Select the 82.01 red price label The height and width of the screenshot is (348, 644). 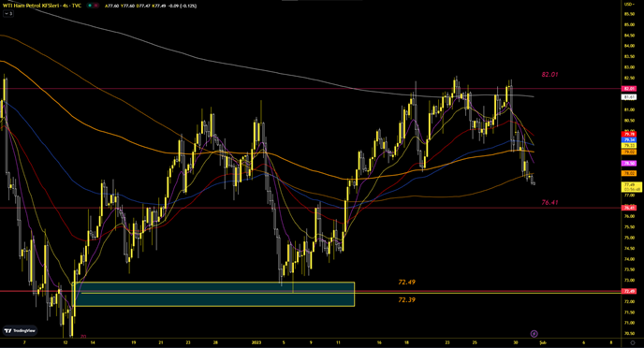pyautogui.click(x=629, y=89)
